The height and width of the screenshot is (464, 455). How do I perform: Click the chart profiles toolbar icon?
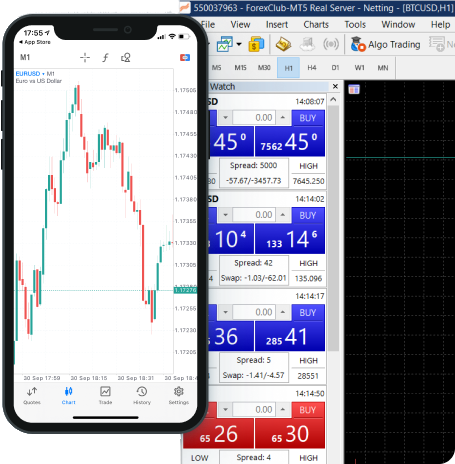click(x=225, y=44)
